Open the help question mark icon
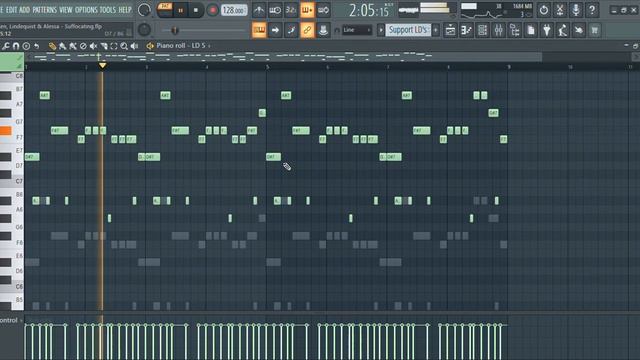The height and width of the screenshot is (360, 640). pyautogui.click(x=592, y=10)
